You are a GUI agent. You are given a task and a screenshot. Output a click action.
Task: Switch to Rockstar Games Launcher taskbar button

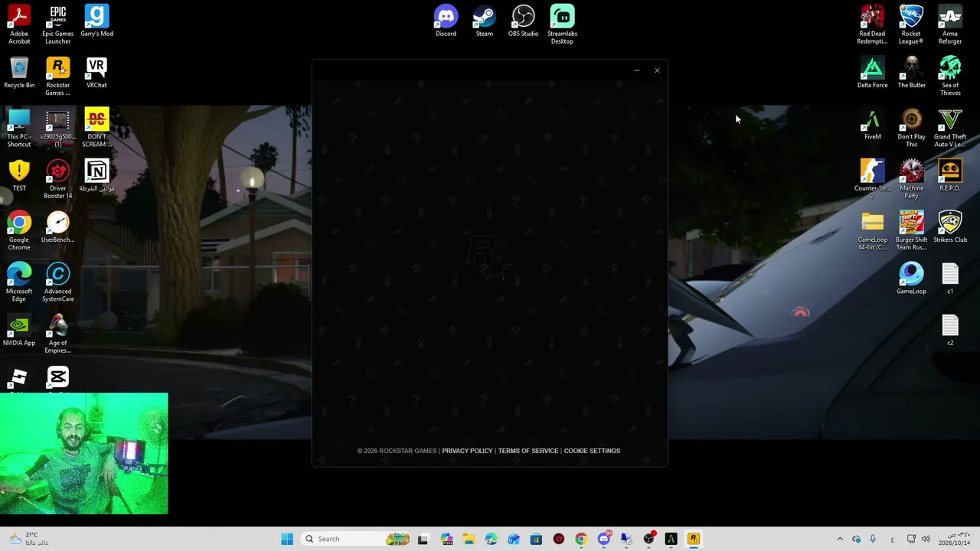coord(694,539)
